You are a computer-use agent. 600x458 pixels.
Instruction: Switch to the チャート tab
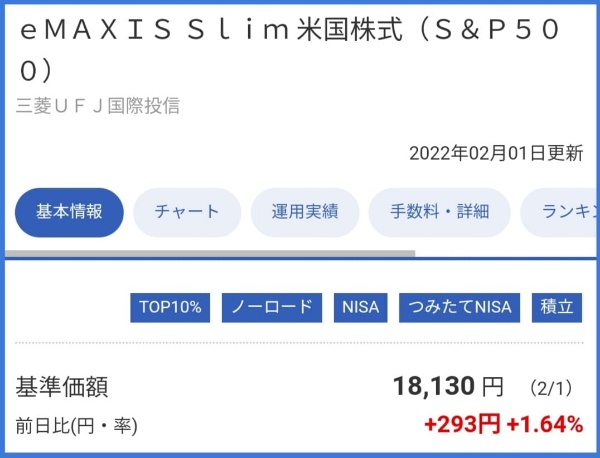pyautogui.click(x=187, y=212)
